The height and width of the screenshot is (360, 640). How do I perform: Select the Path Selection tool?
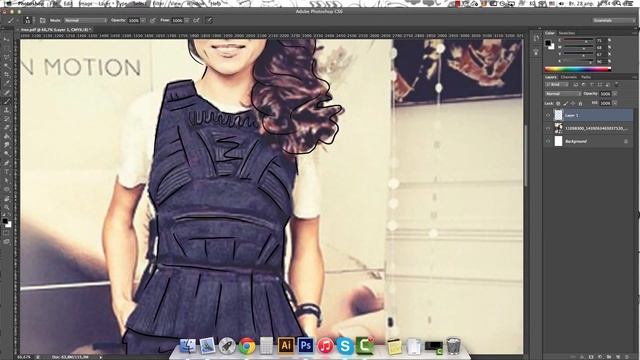[7, 180]
